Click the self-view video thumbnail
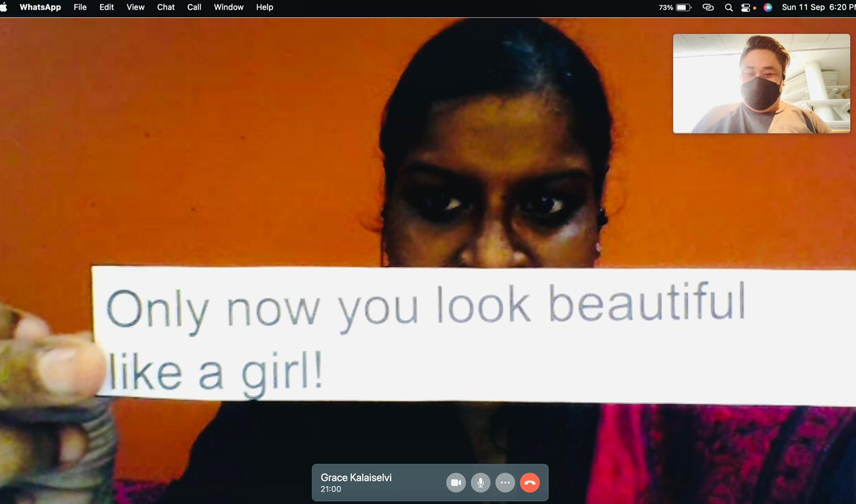This screenshot has width=856, height=504. pyautogui.click(x=761, y=83)
